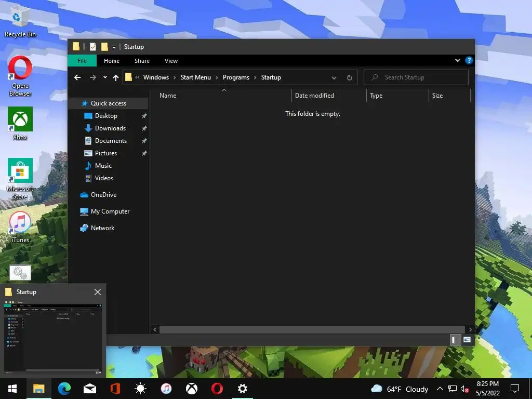
Task: Click the Search Startup field
Action: tap(416, 77)
